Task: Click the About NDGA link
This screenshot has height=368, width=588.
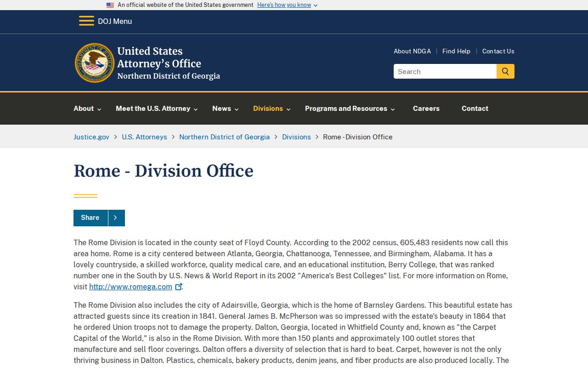Action: [412, 51]
